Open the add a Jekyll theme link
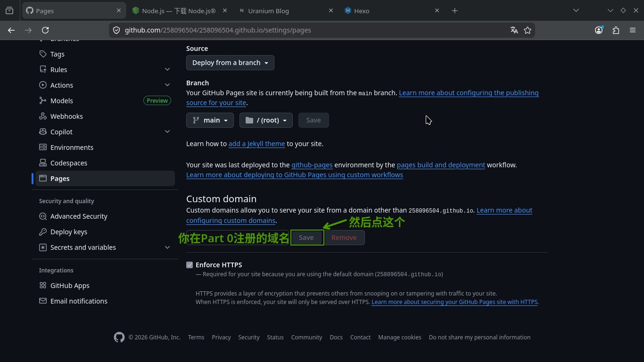644x362 pixels. coord(256,144)
